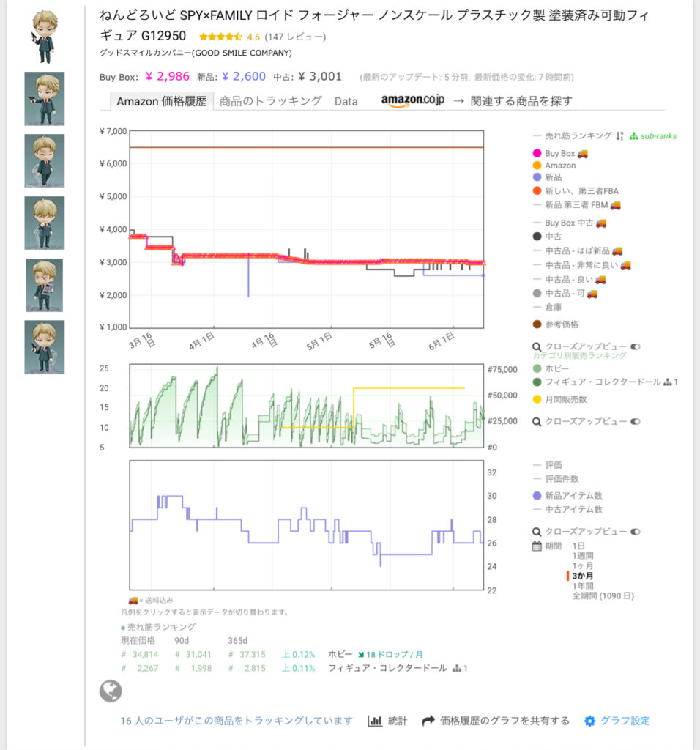Select 1ヶ月 time range
The width and height of the screenshot is (700, 750).
[583, 566]
